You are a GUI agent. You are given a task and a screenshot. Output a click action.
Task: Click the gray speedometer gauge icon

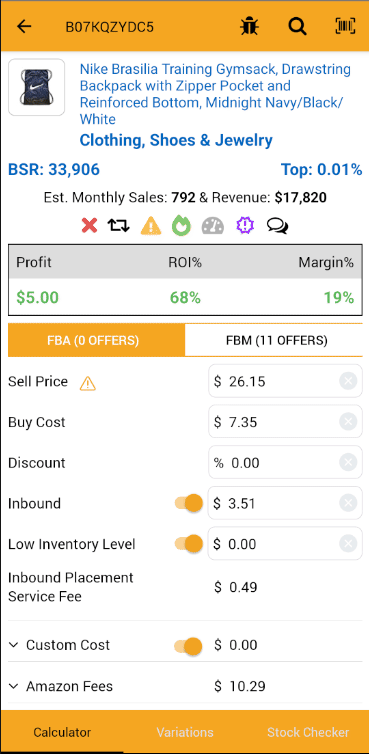[x=213, y=226]
